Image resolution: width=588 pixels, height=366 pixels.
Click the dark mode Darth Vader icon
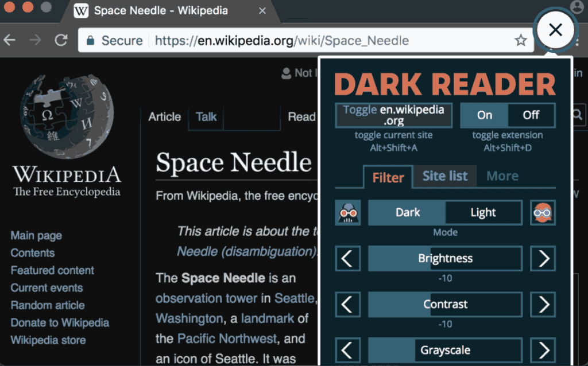coord(348,213)
